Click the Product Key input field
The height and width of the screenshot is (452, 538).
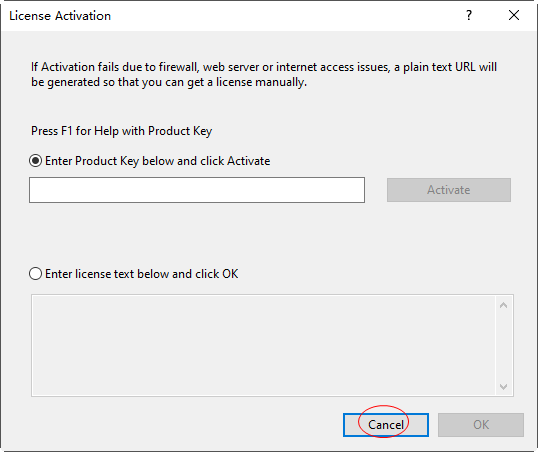point(197,190)
